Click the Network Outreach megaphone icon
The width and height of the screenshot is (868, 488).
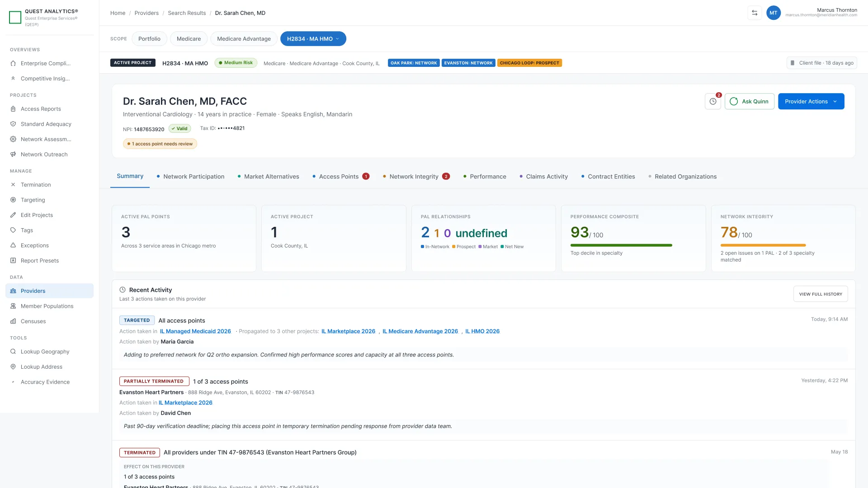(13, 155)
